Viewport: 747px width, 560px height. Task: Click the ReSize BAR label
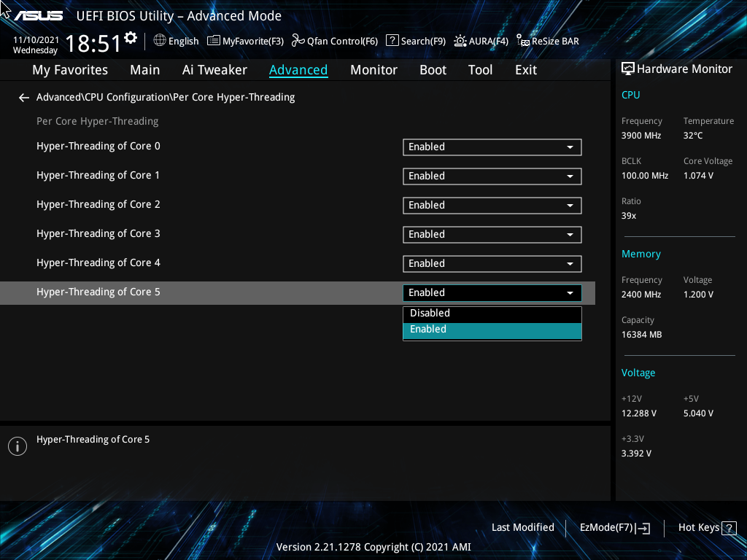(555, 42)
